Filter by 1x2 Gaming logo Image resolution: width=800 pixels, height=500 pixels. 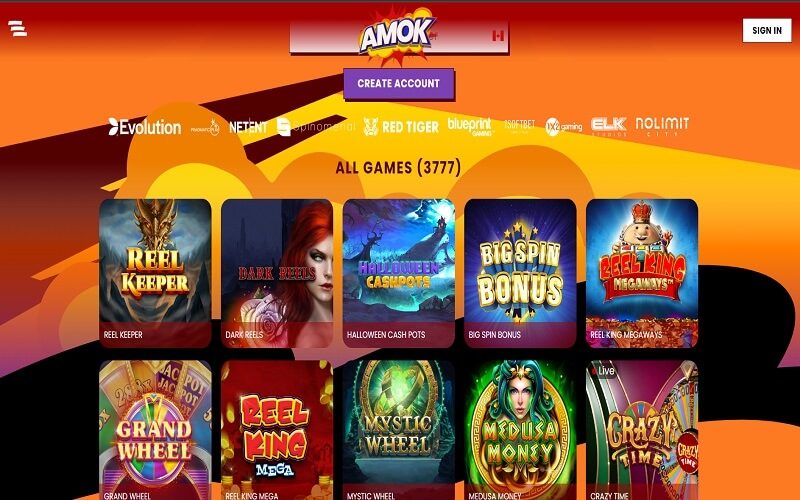(x=563, y=127)
